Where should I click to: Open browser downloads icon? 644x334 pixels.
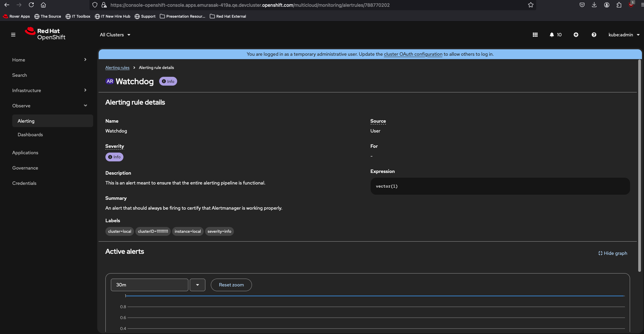[x=594, y=5]
